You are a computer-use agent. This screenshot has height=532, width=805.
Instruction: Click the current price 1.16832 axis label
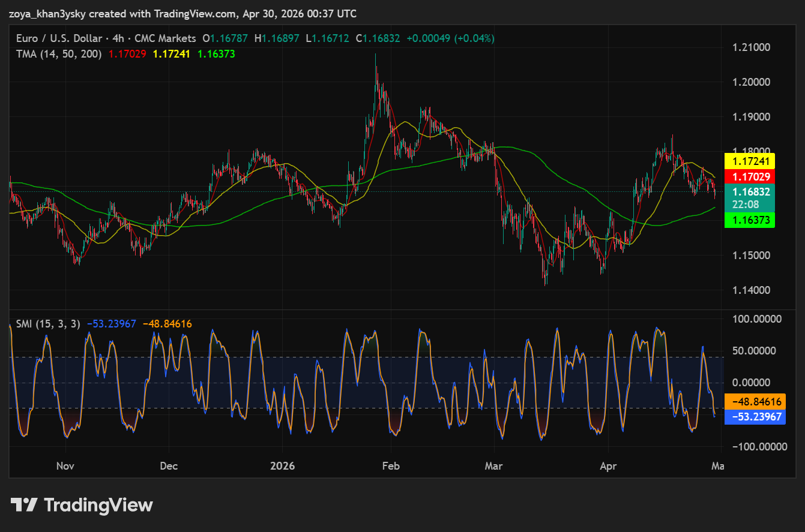[750, 192]
